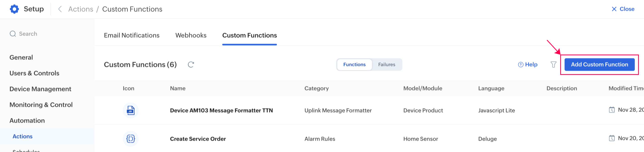The image size is (644, 152).
Task: Click the Add Custom Function button
Action: (x=599, y=65)
